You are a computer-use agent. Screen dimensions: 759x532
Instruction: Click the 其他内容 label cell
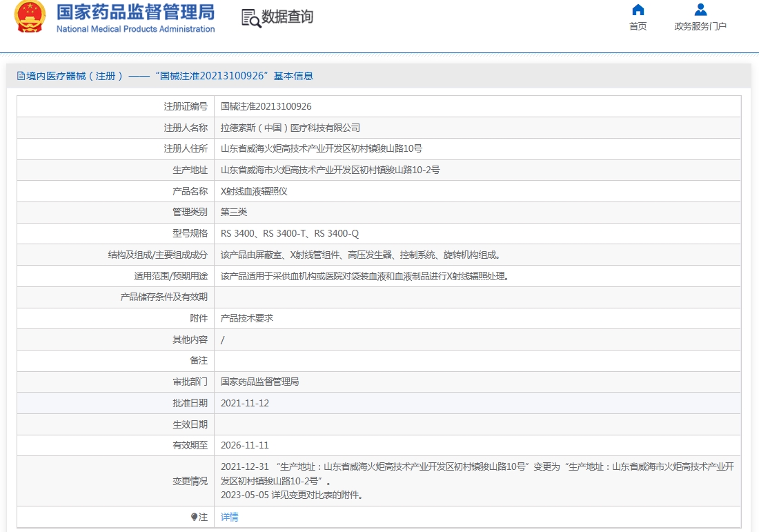pos(116,339)
